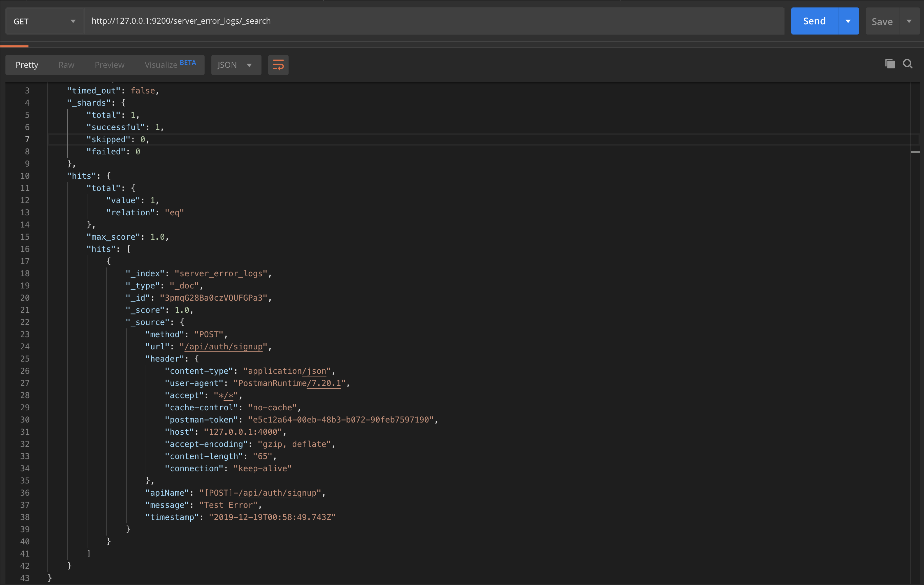Switch to the Preview tab
The width and height of the screenshot is (924, 585).
[110, 65]
